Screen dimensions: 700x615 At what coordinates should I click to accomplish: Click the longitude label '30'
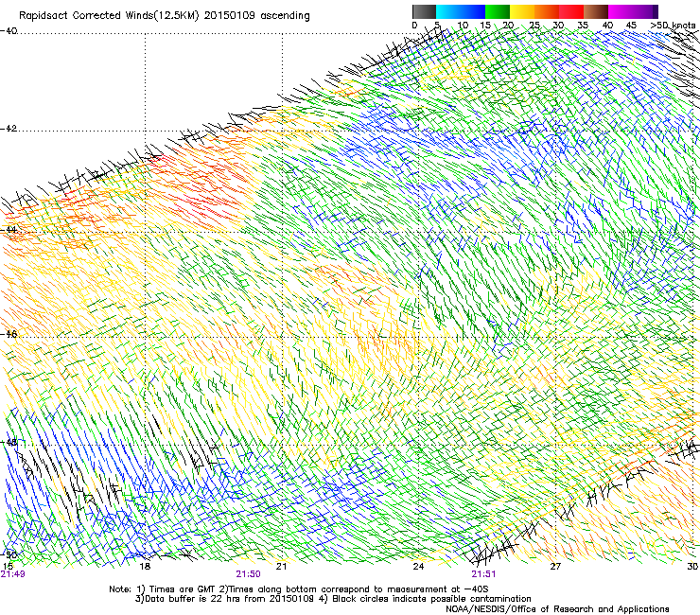pos(692,566)
